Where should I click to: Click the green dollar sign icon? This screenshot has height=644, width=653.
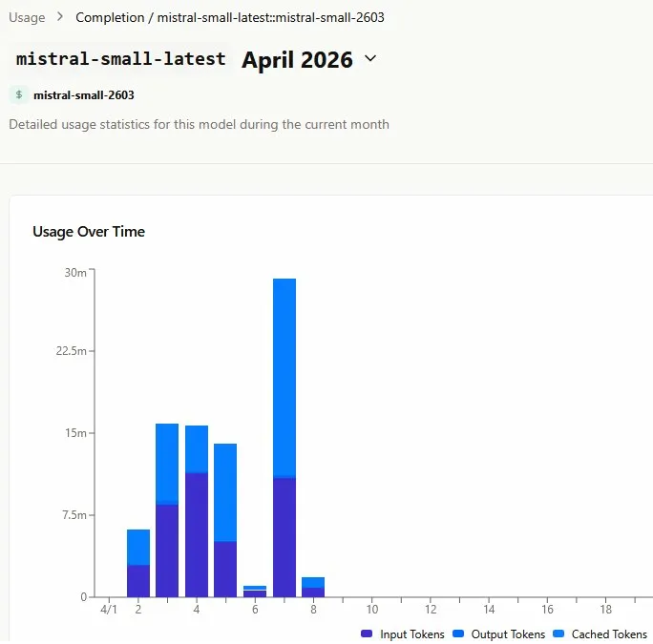[19, 94]
